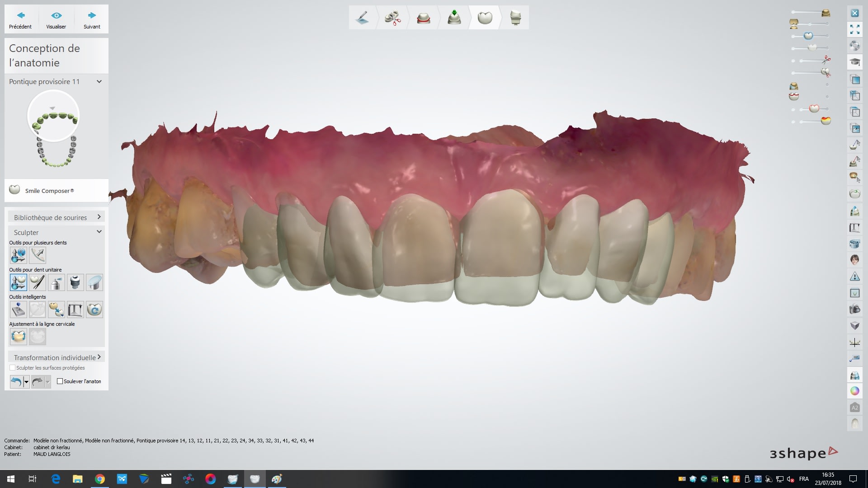Select the reset tooth rotation tool
Image resolution: width=868 pixels, height=488 pixels.
94,310
